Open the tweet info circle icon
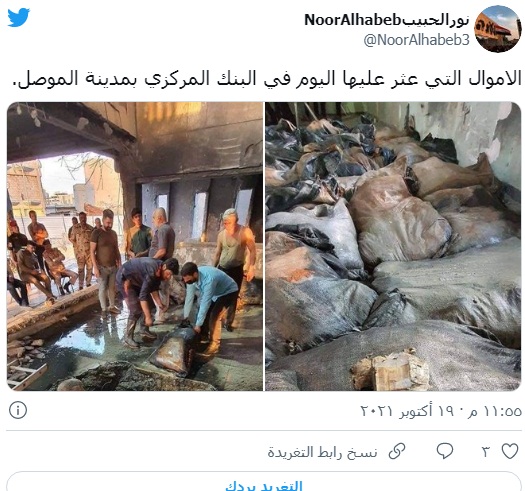Image resolution: width=525 pixels, height=491 pixels. click(18, 410)
